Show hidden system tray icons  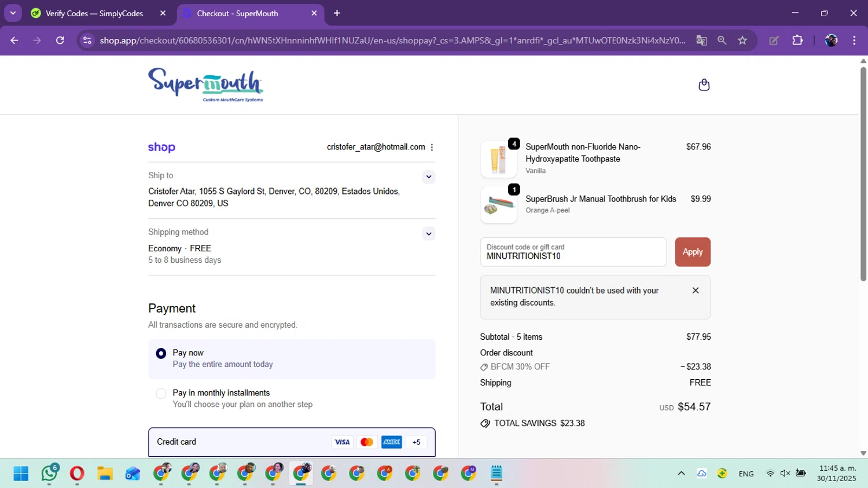[681, 474]
